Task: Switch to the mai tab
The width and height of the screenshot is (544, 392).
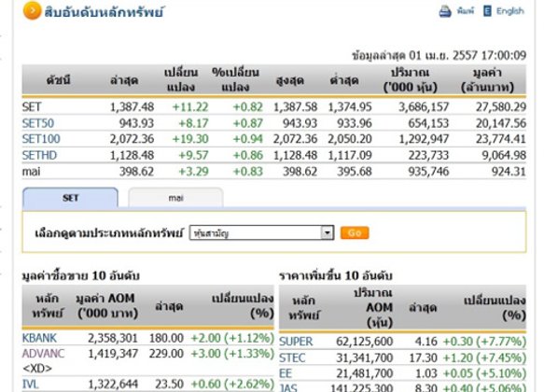Action: (175, 198)
